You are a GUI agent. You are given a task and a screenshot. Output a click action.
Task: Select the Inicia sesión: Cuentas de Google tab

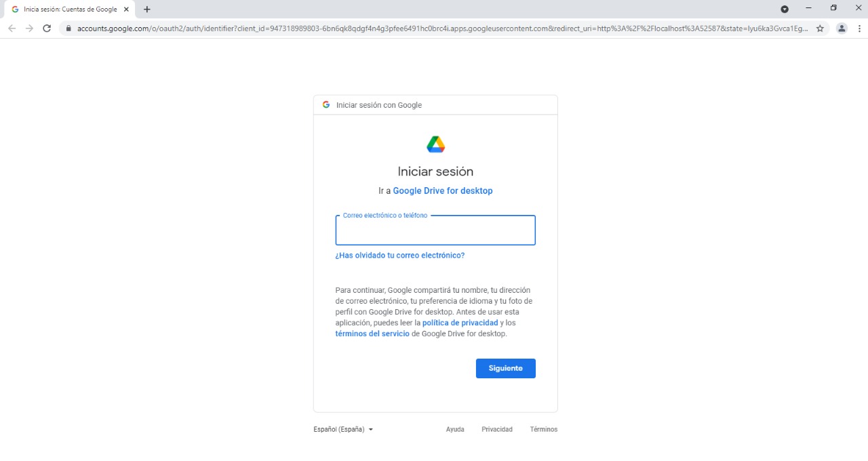(x=69, y=9)
